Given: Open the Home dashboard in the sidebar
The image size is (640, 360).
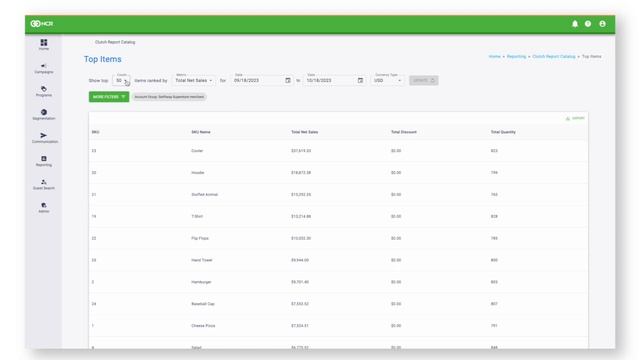Looking at the screenshot, I should pos(44,44).
